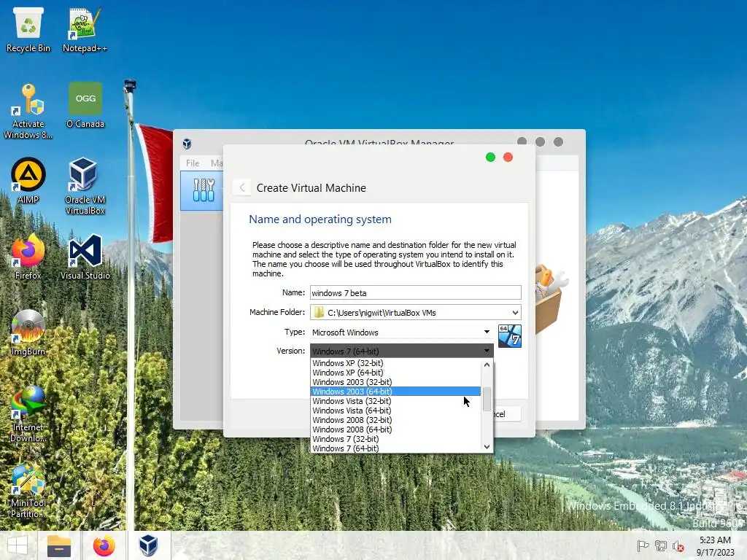Go back using the wizard's back arrow
The image size is (747, 560).
[242, 187]
